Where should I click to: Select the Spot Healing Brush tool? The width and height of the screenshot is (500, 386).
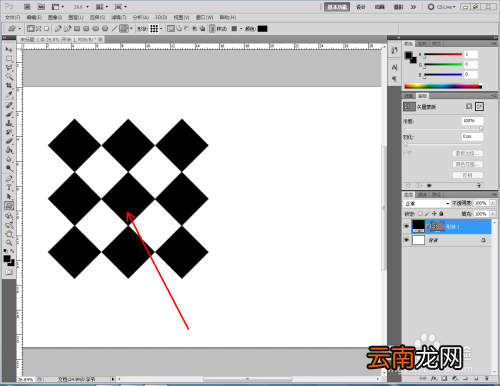click(x=9, y=105)
